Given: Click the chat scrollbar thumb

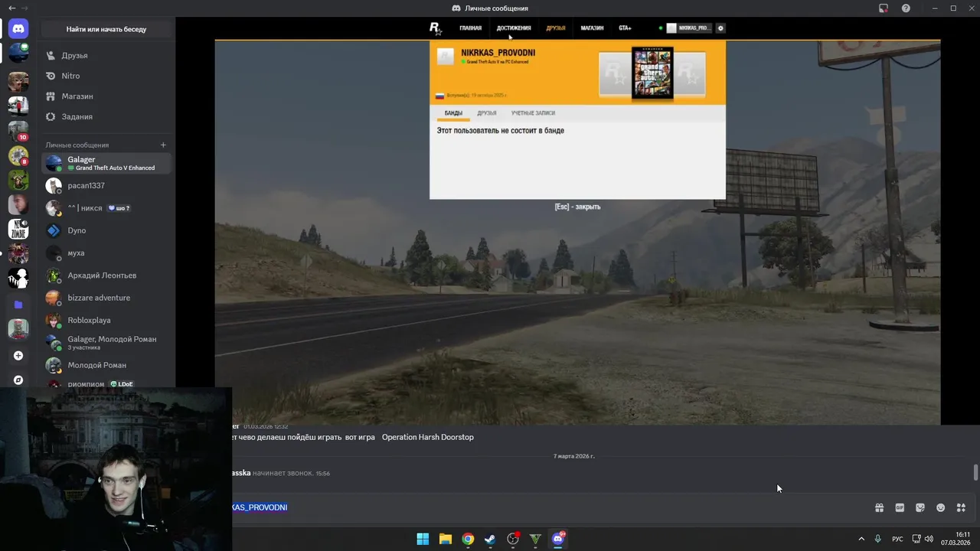Looking at the screenshot, I should [975, 472].
